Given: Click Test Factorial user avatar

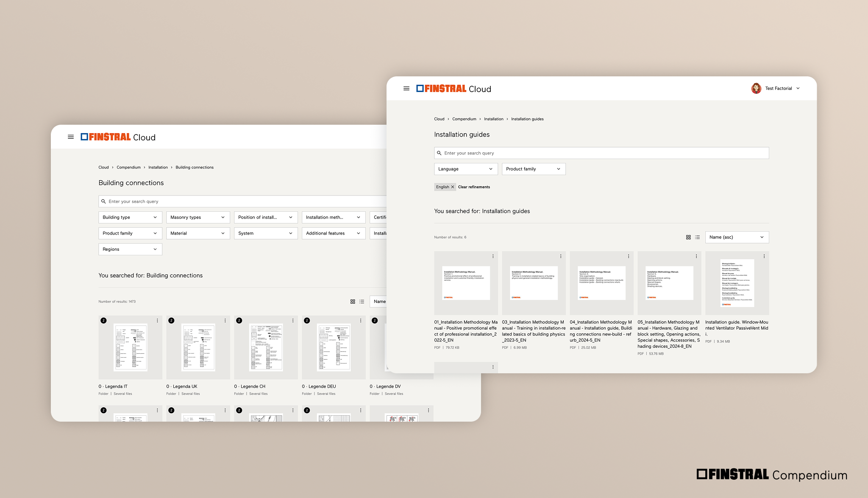Looking at the screenshot, I should coord(756,88).
